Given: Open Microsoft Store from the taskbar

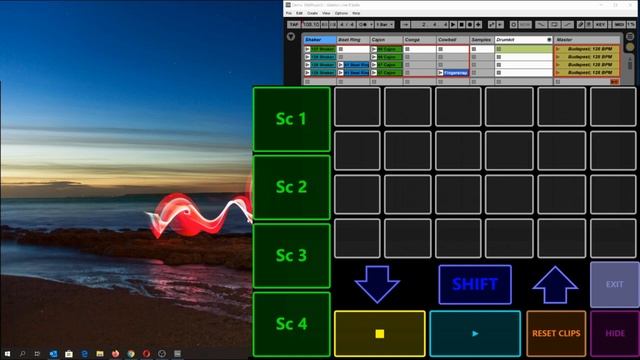Looking at the screenshot, I should pyautogui.click(x=69, y=353).
